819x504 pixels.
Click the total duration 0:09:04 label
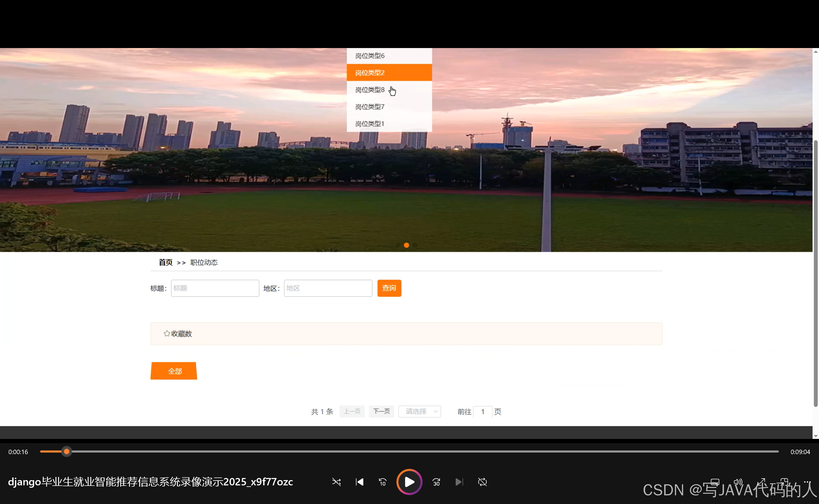pyautogui.click(x=800, y=452)
